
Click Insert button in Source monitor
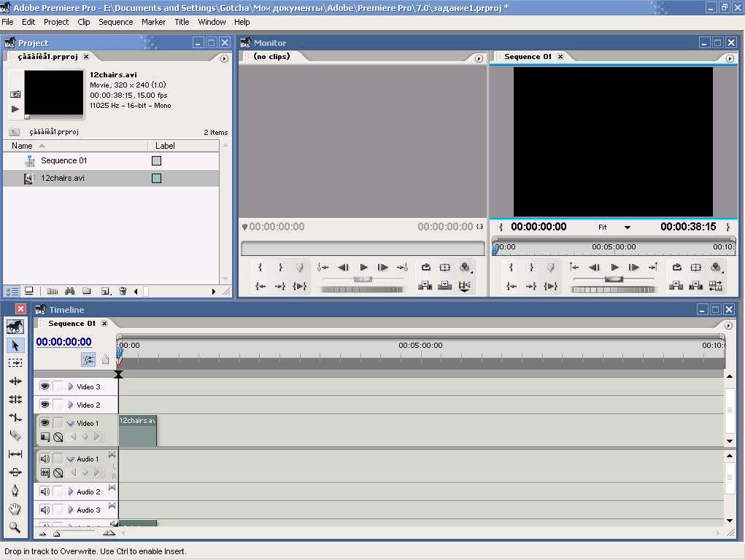point(425,285)
